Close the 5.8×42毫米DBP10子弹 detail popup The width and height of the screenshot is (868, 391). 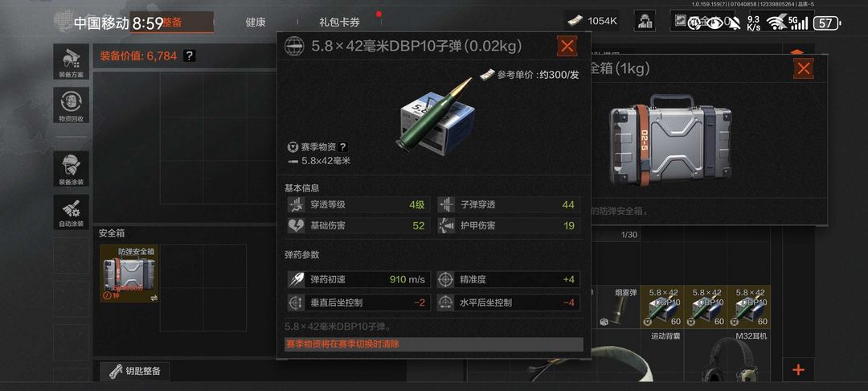(567, 46)
